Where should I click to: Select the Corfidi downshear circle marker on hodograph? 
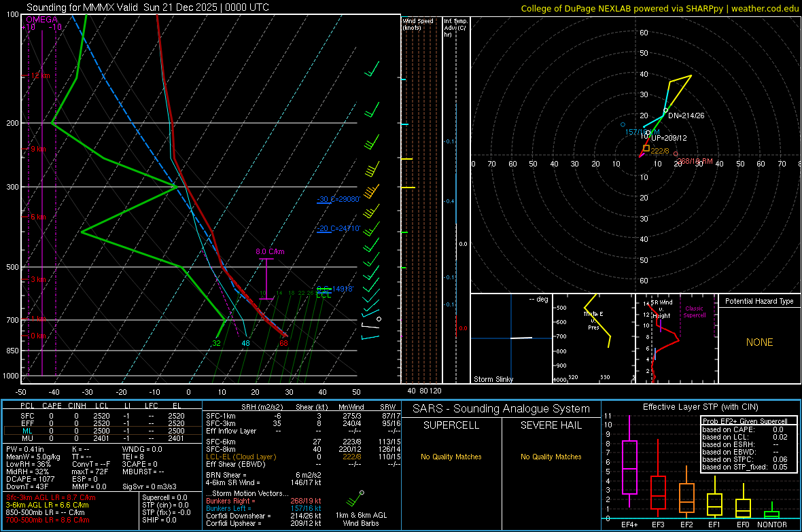pos(665,111)
